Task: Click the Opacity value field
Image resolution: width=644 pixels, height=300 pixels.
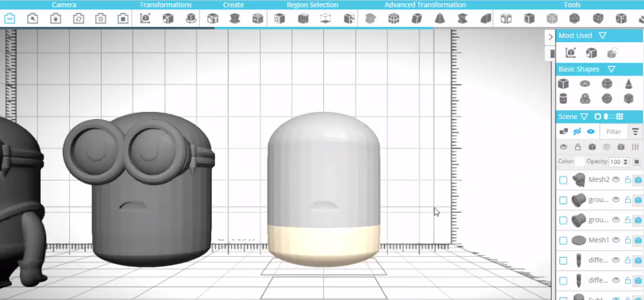Action: coord(615,161)
